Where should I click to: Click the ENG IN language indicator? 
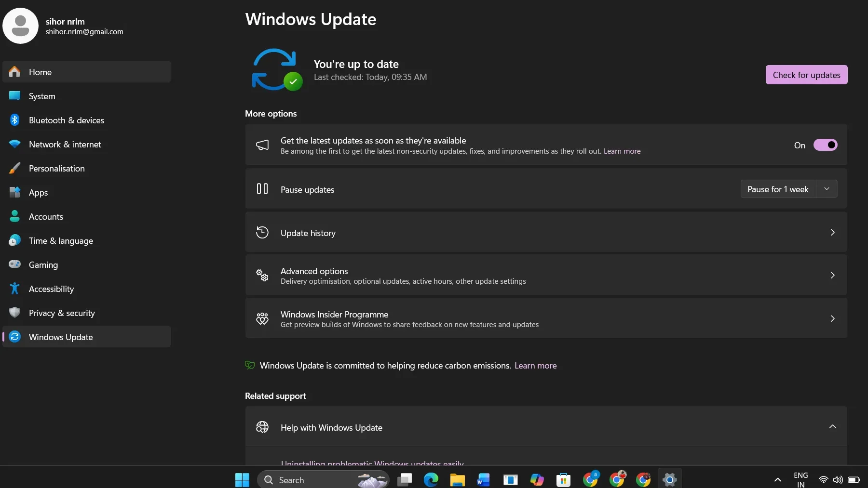click(800, 480)
